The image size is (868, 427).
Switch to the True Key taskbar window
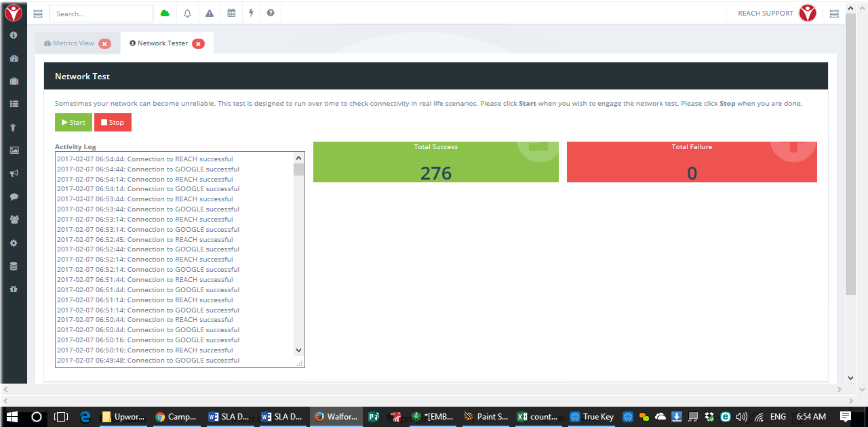coord(592,417)
